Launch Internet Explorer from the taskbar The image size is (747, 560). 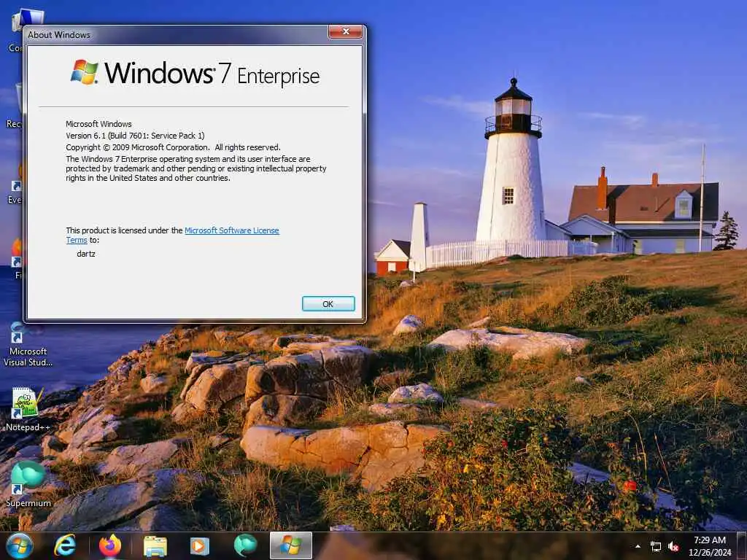65,545
